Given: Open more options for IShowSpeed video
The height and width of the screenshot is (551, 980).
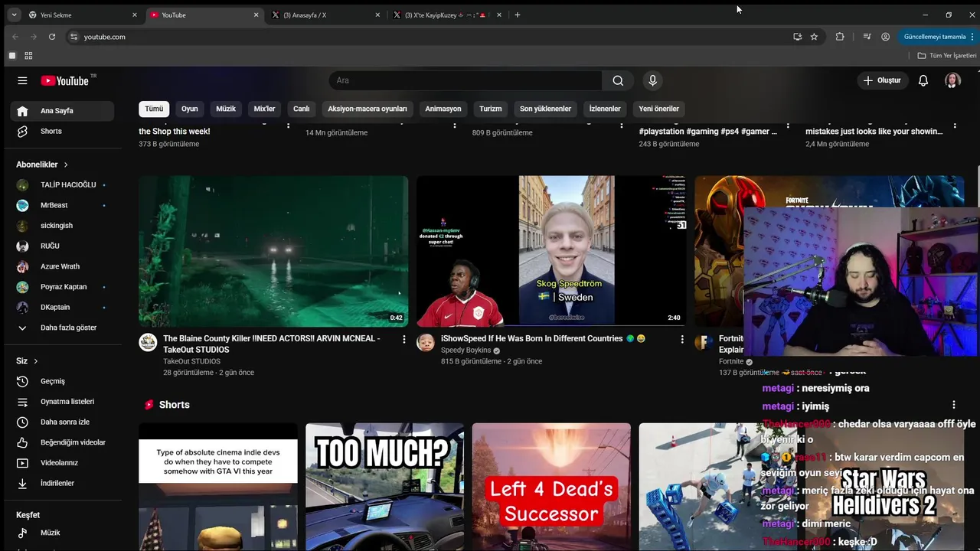Looking at the screenshot, I should (x=682, y=339).
